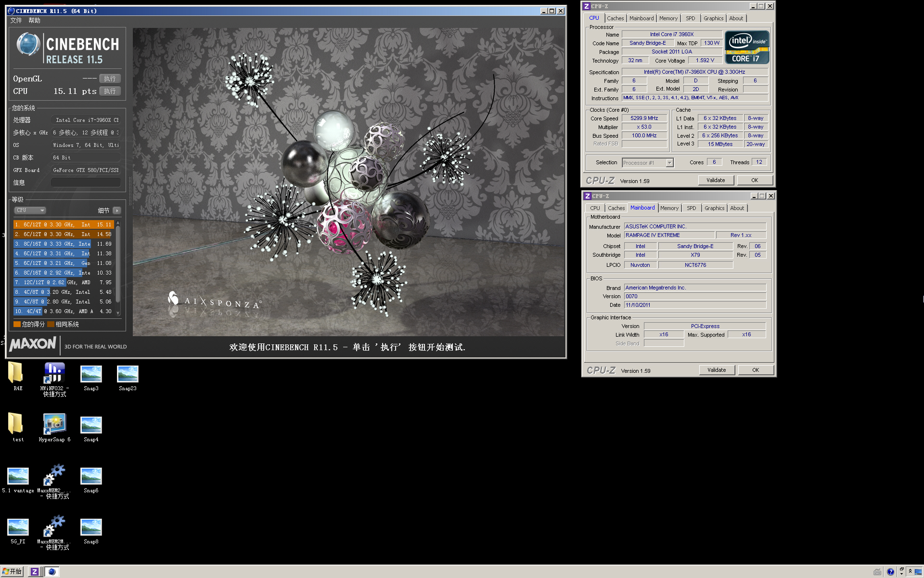Screen dimensions: 924x578
Task: Click OK in lower CPU-Z window
Action: 756,370
